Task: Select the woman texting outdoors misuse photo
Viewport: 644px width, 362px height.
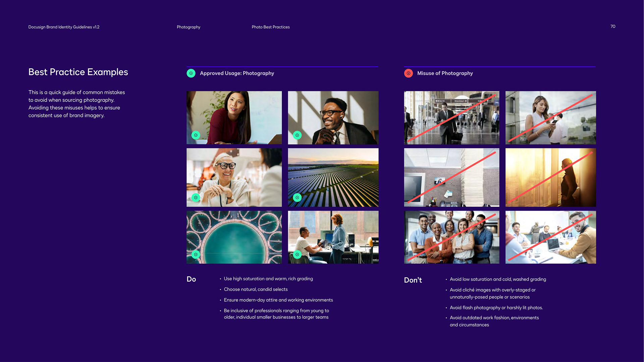Action: click(550, 118)
